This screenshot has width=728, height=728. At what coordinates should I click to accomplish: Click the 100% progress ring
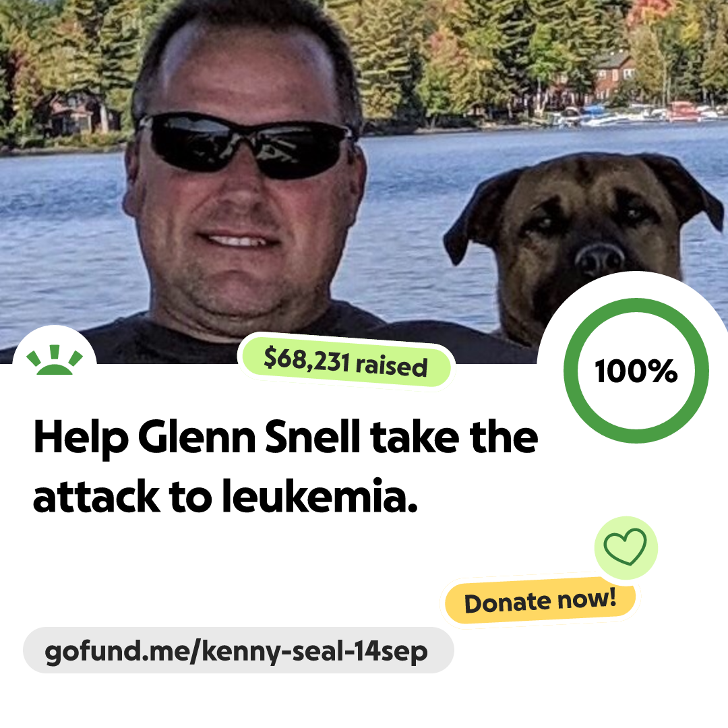pos(636,371)
